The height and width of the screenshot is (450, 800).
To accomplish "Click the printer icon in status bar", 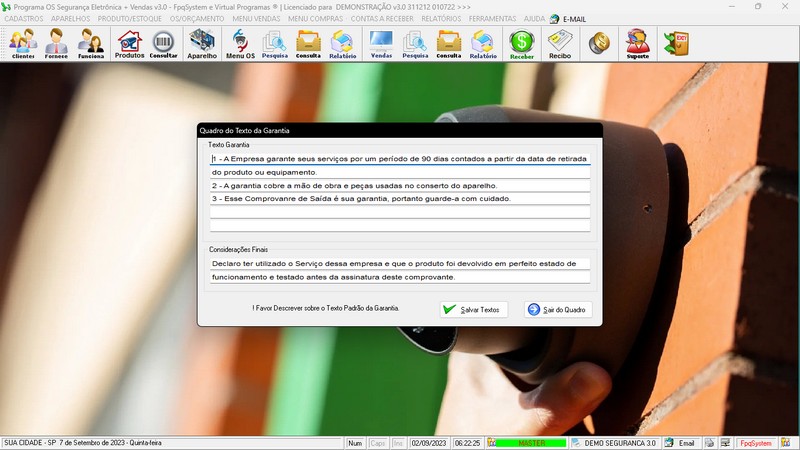I will tap(709, 443).
